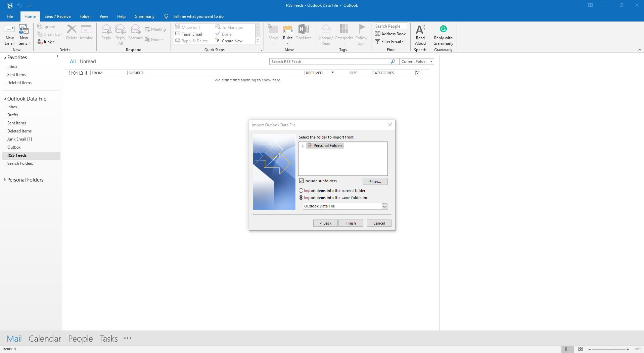Click the Filter... button

375,182
